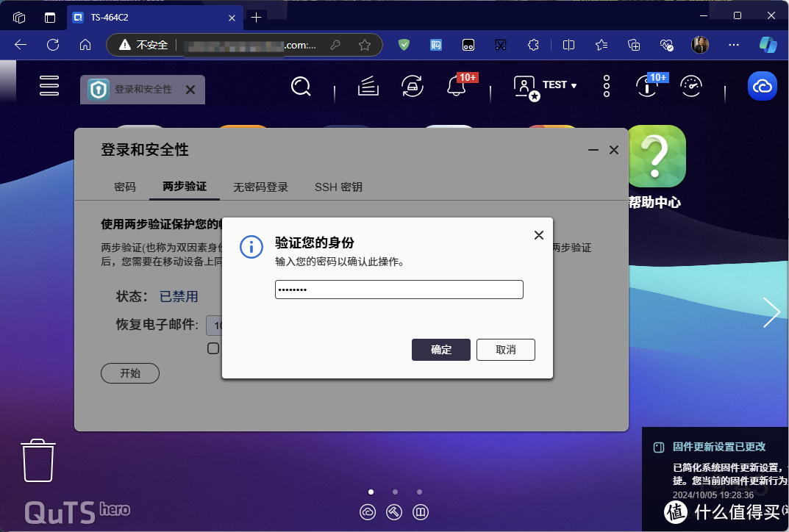
Task: Confirm identity with the 确定 button
Action: pos(440,350)
